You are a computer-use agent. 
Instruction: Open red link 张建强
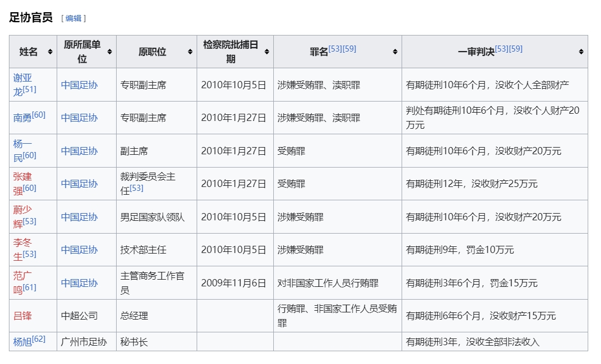point(22,178)
